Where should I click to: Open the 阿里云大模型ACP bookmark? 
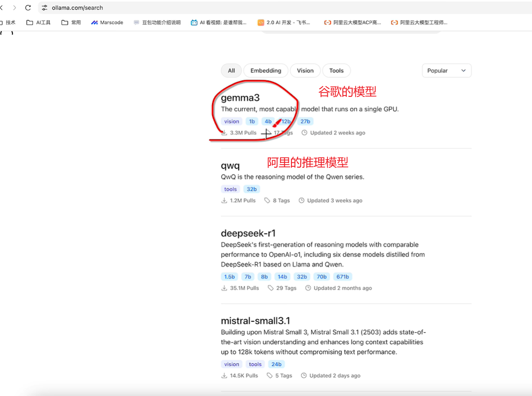353,22
